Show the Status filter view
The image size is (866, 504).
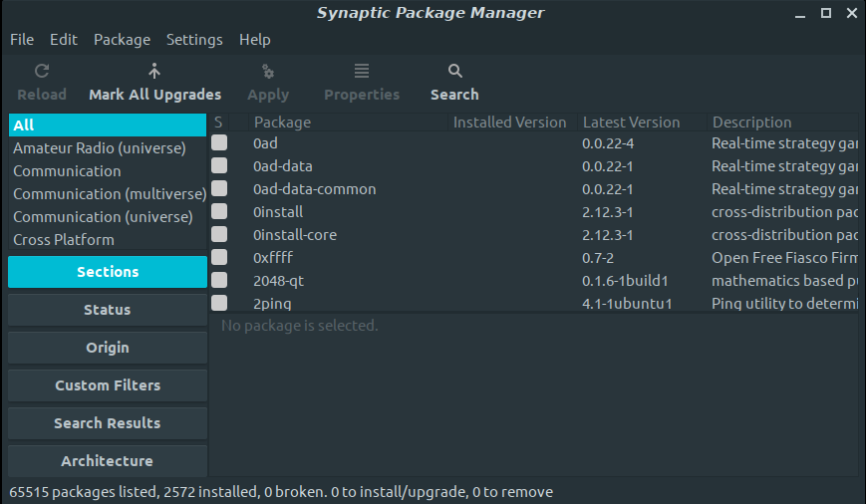click(x=108, y=310)
